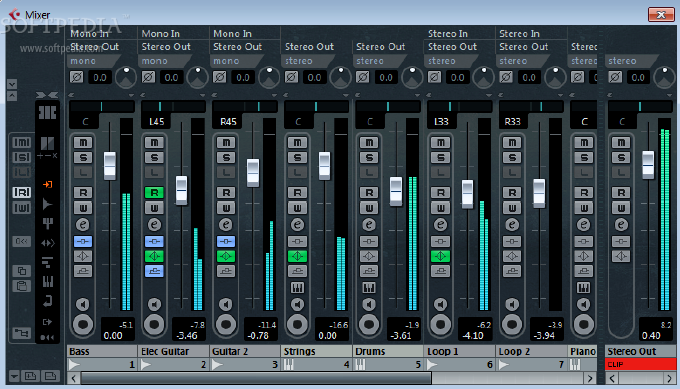Bypass the EQ on Loop 1 channel

coord(441,256)
